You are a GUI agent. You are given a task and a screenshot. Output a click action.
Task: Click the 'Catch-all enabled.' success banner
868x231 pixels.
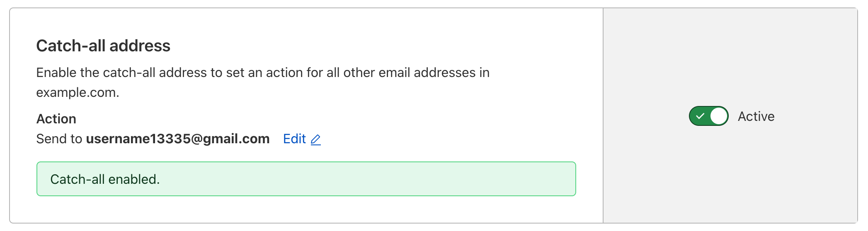pos(306,179)
